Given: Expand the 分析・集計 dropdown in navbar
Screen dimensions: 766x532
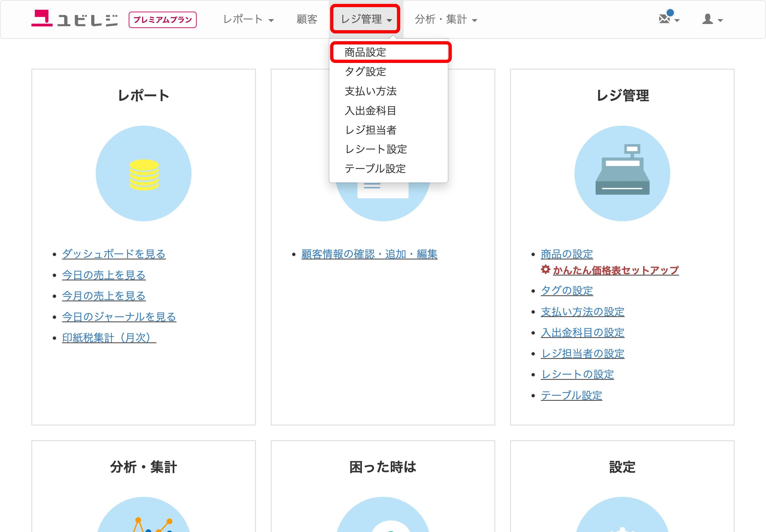Looking at the screenshot, I should 446,19.
